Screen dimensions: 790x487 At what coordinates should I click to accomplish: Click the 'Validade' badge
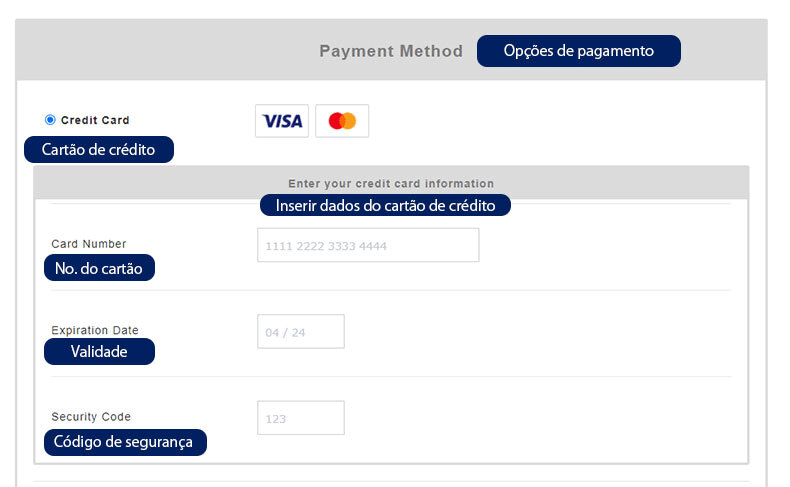[x=99, y=352]
